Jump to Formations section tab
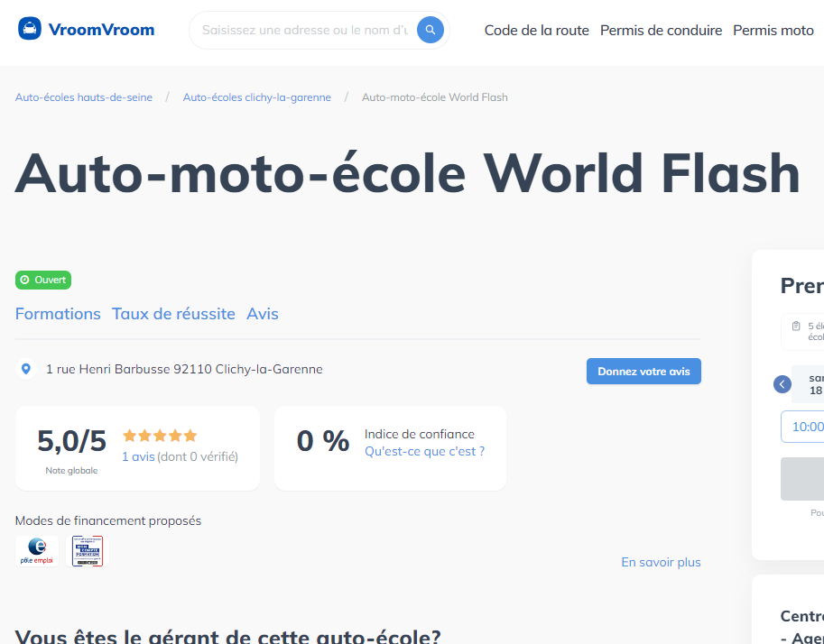The width and height of the screenshot is (824, 644). point(58,314)
